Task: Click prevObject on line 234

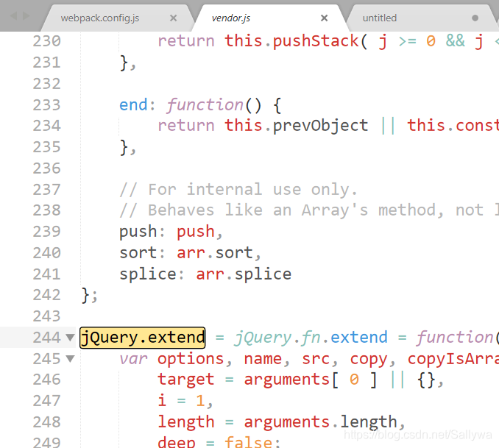Action: (x=320, y=126)
